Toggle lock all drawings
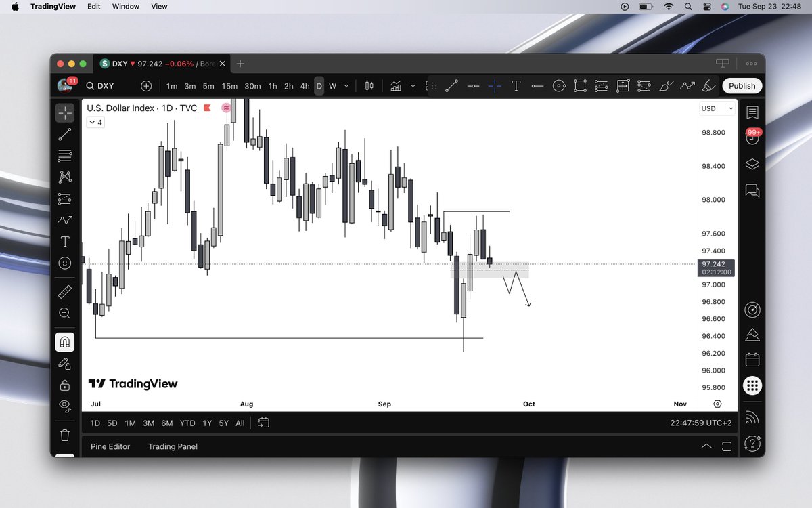This screenshot has width=812, height=508. click(65, 385)
